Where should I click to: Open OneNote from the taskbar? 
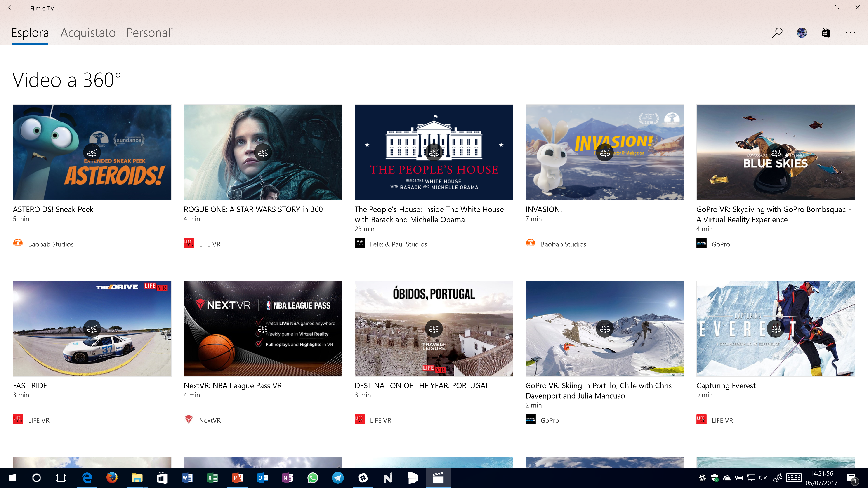(288, 478)
